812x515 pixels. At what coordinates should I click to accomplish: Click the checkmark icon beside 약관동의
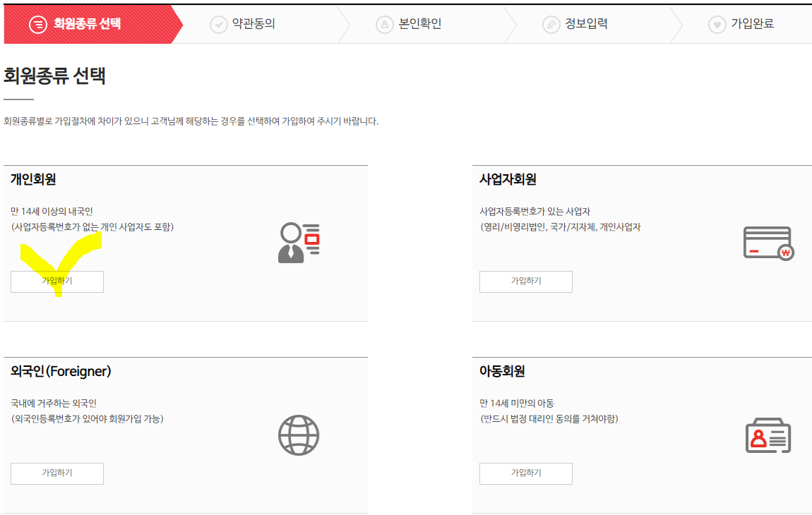[x=219, y=24]
